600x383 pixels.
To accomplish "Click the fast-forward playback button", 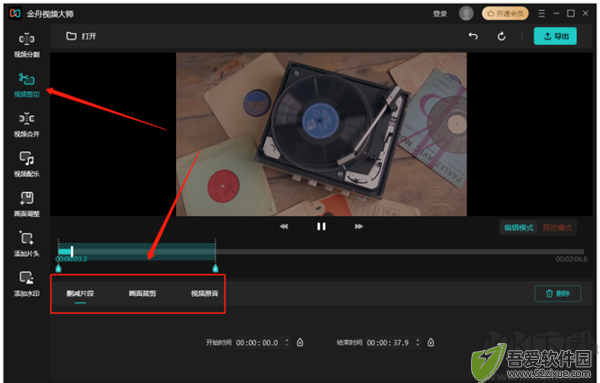I will tap(359, 227).
